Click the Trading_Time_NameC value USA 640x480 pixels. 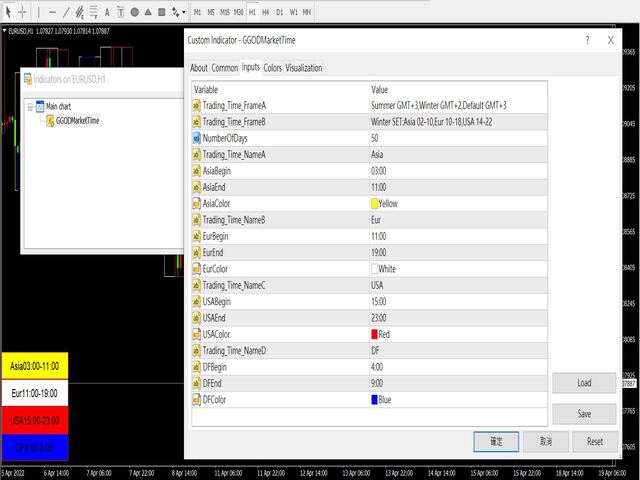pyautogui.click(x=458, y=285)
